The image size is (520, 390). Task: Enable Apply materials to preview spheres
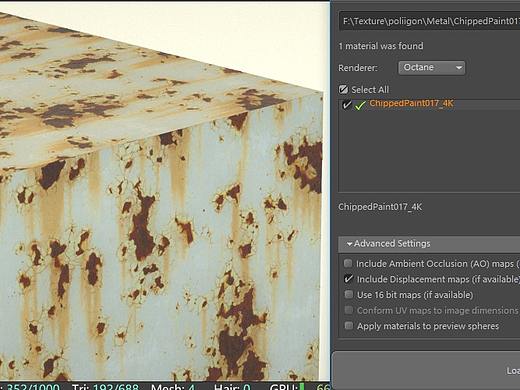click(x=349, y=325)
